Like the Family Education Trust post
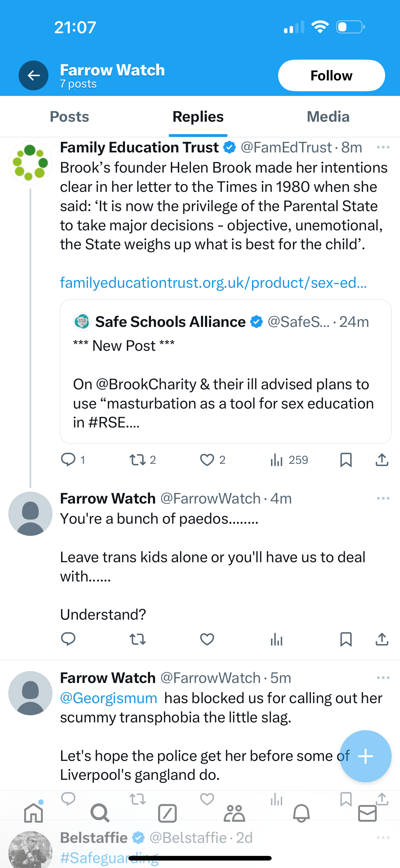Viewport: 400px width, 868px height. click(x=207, y=459)
